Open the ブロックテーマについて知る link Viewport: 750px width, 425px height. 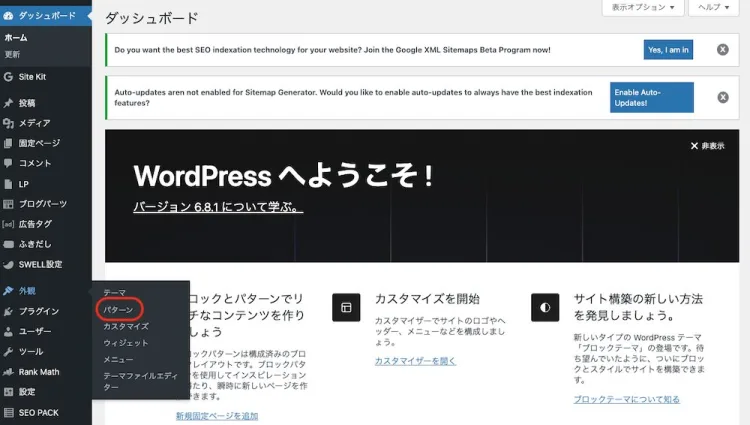(627, 399)
